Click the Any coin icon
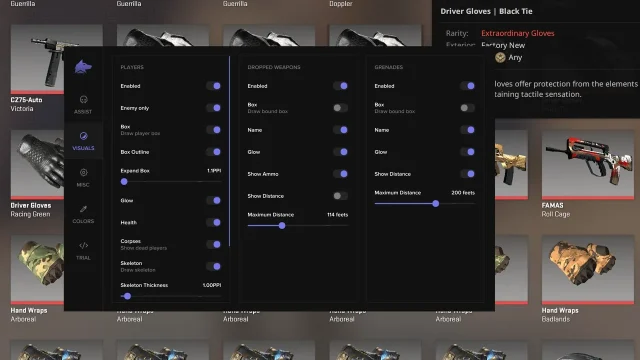Image resolution: width=640 pixels, height=360 pixels. point(500,58)
